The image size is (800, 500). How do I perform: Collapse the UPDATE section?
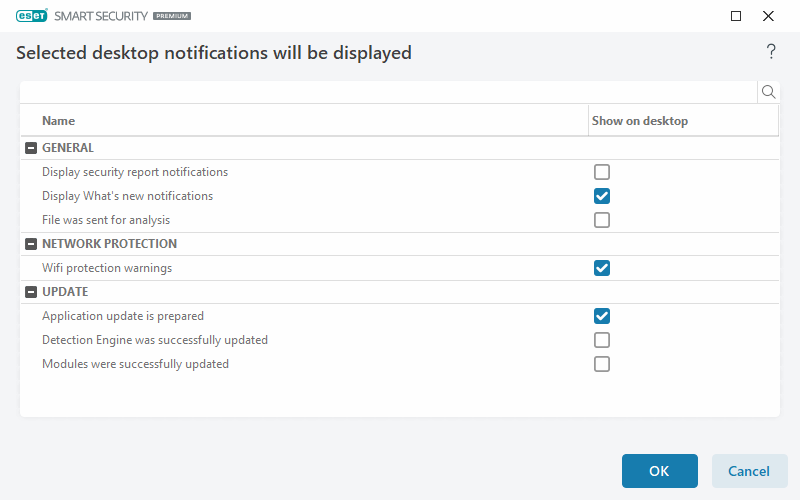(30, 292)
